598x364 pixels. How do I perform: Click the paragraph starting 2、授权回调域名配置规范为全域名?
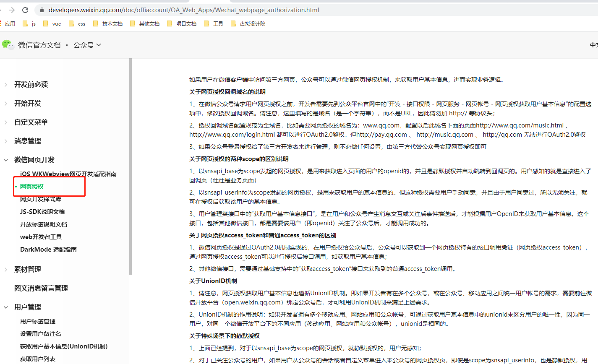click(x=387, y=130)
